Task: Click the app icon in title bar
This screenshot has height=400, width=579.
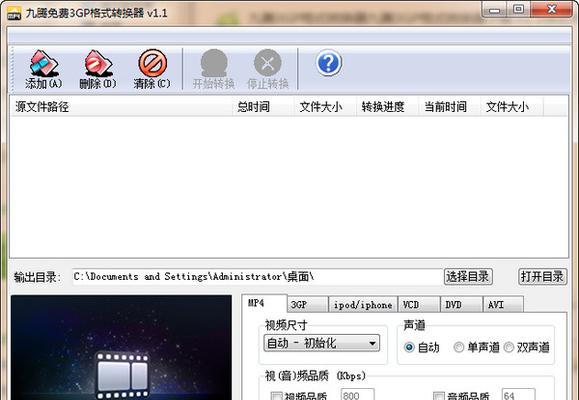Action: click(14, 13)
